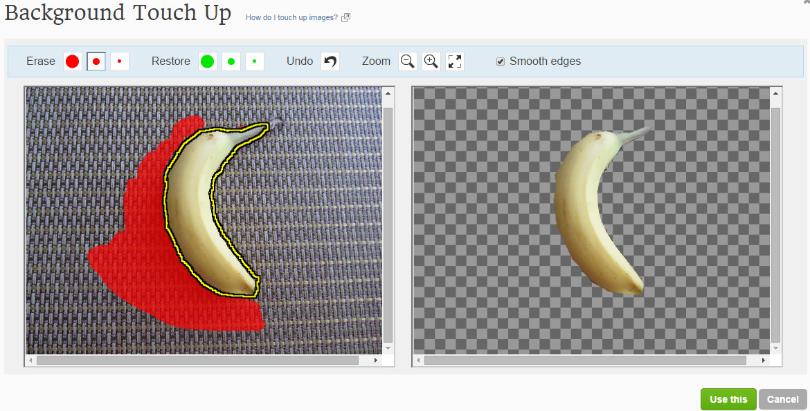
Task: Click the left pane horizontal scrollbar thumb
Action: pos(197,360)
